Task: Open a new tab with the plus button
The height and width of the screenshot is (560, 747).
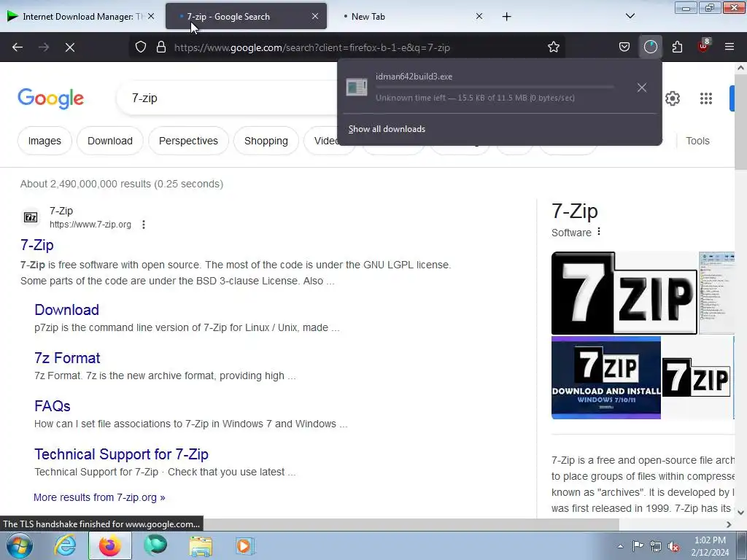Action: click(506, 17)
